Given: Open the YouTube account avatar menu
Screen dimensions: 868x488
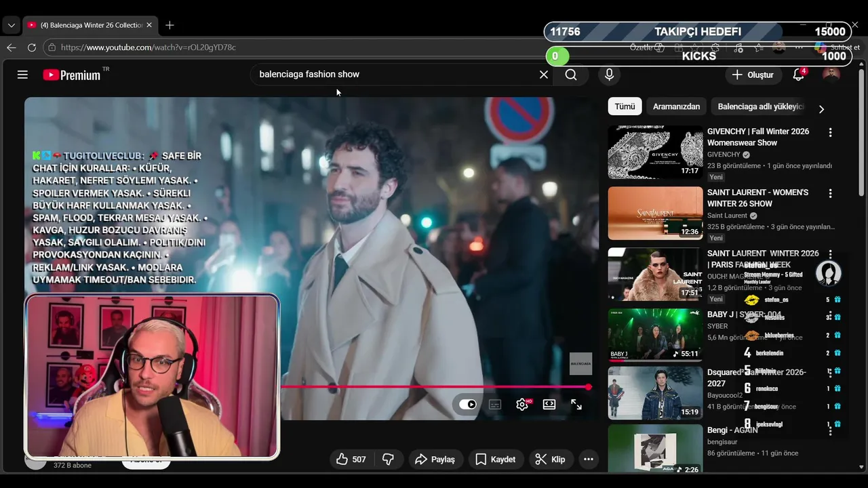Looking at the screenshot, I should click(831, 75).
